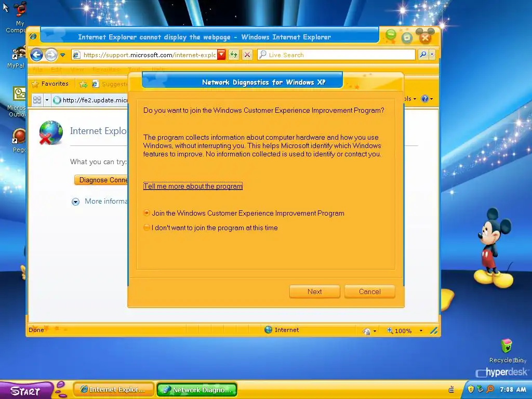Click the keyboard icon left of the tray
Viewport: 532px width, 399px height.
(451, 390)
